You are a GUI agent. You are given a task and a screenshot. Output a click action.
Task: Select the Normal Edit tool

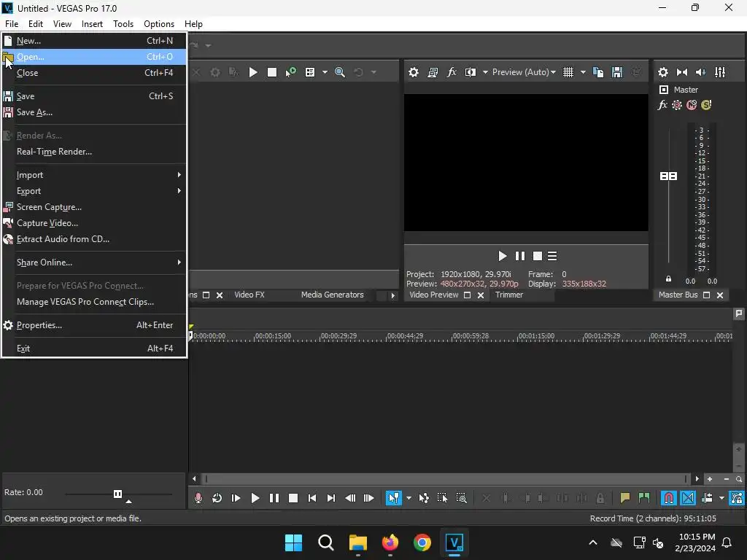pos(393,498)
